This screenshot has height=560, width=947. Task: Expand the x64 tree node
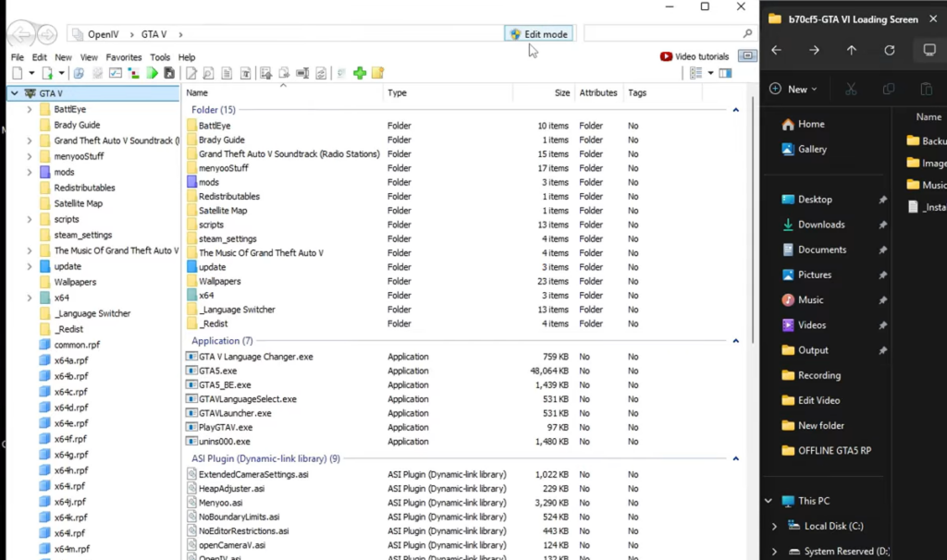coord(29,298)
